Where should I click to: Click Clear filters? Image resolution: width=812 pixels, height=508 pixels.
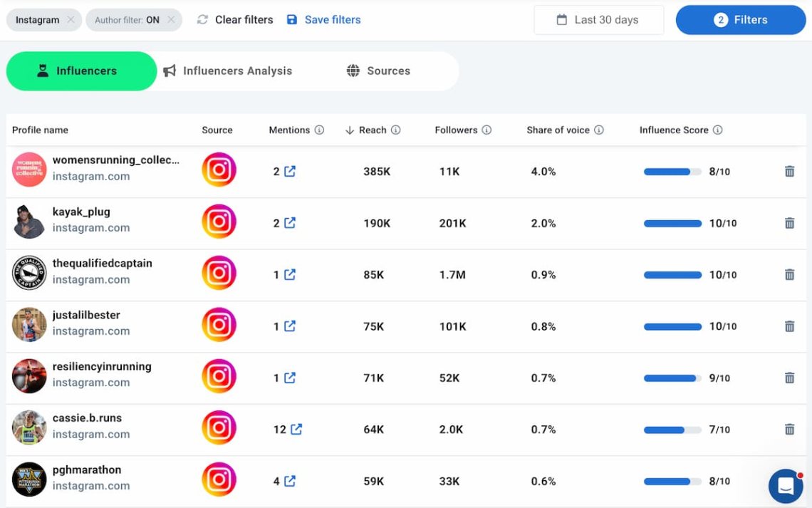(244, 19)
